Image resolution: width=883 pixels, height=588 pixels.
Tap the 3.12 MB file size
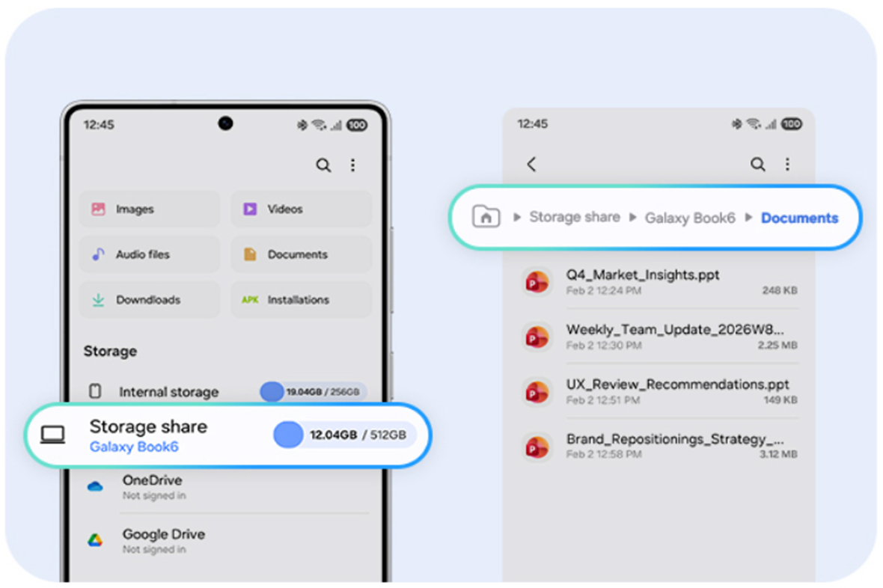[x=778, y=455]
